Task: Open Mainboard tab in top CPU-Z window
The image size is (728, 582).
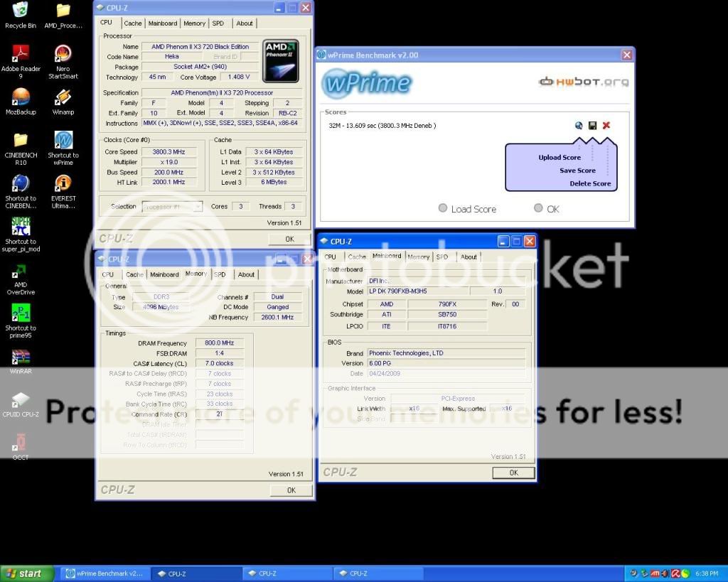Action: tap(163, 23)
